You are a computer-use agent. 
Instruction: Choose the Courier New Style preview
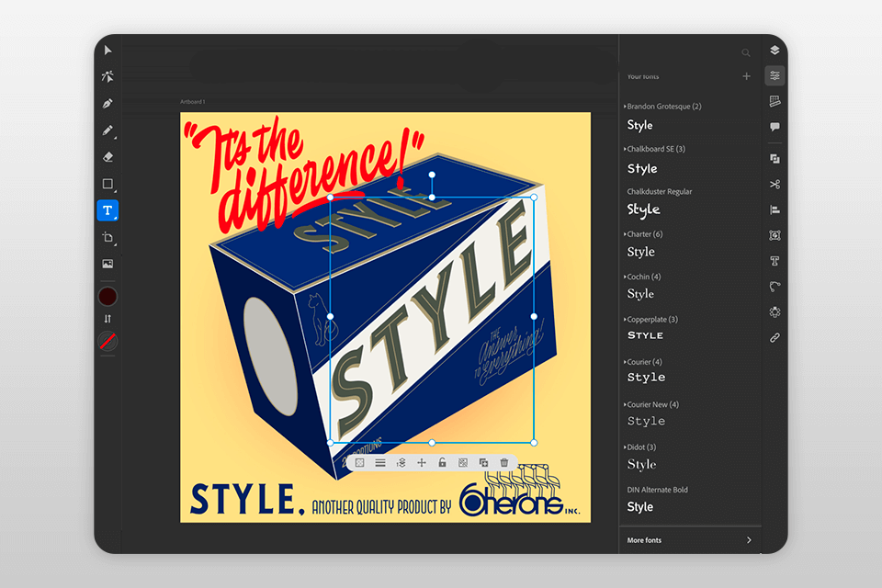click(x=646, y=421)
